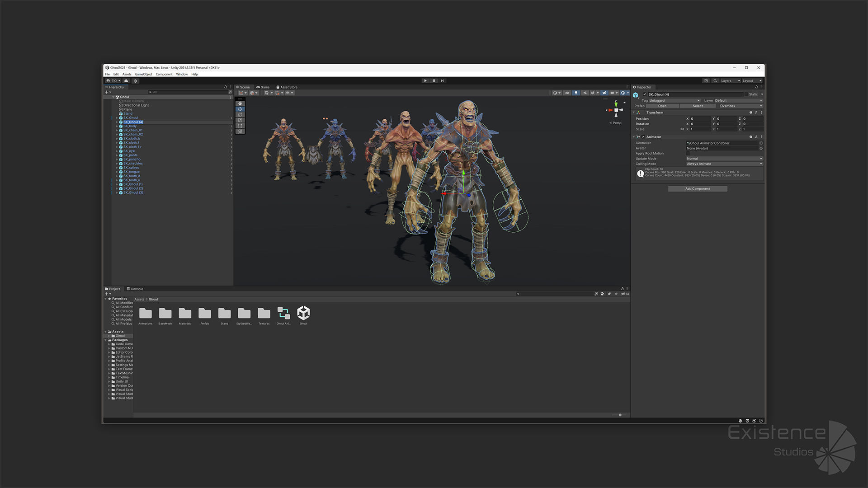Toggle Animator component enabled checkbox
The width and height of the screenshot is (868, 488).
pyautogui.click(x=643, y=137)
